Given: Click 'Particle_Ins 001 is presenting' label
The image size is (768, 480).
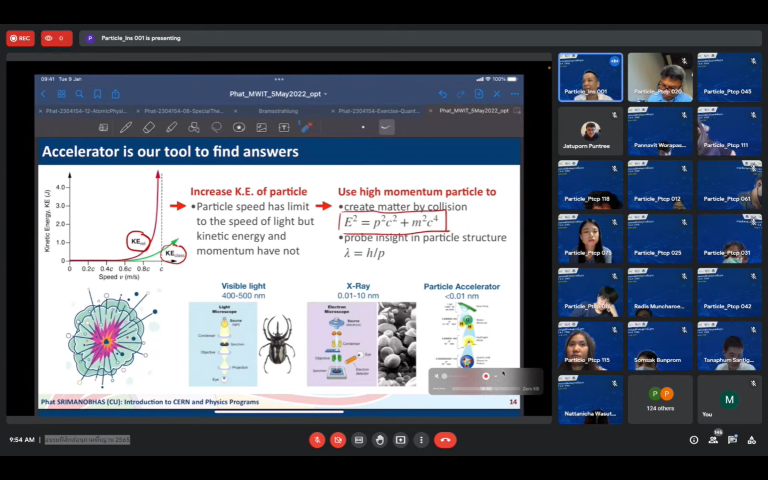Looking at the screenshot, I should tap(141, 38).
